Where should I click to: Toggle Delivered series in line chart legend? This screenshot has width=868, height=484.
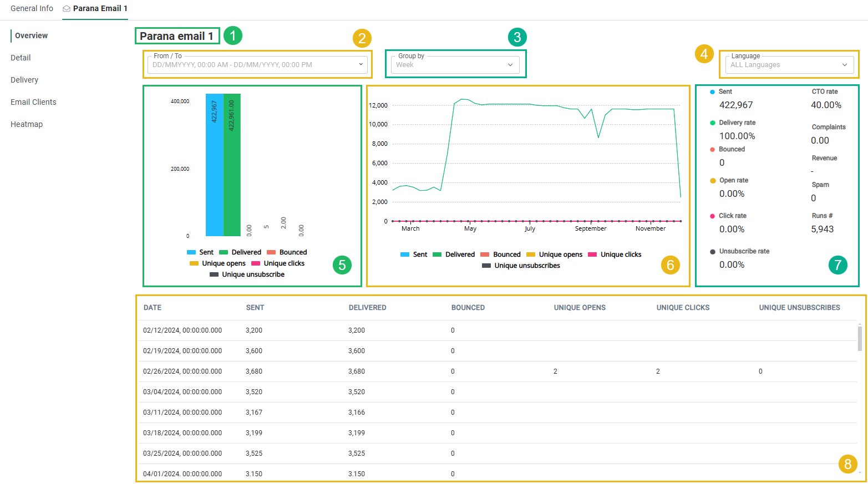coord(453,254)
